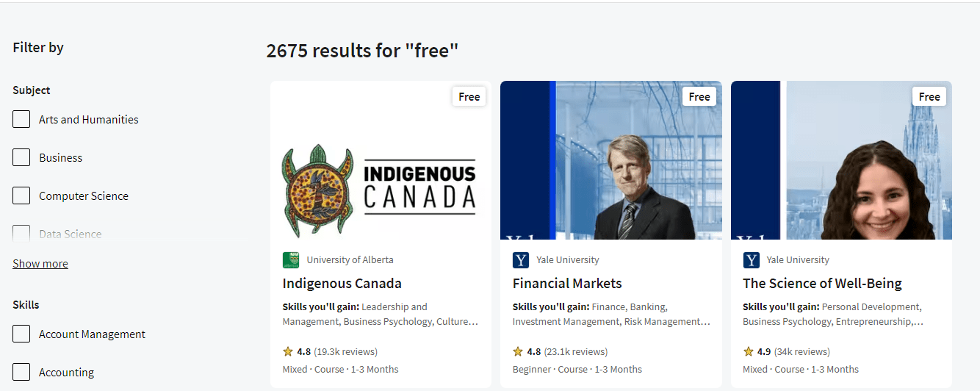Image resolution: width=980 pixels, height=391 pixels.
Task: Click the Yale logo on Financial Markets card
Action: point(521,260)
